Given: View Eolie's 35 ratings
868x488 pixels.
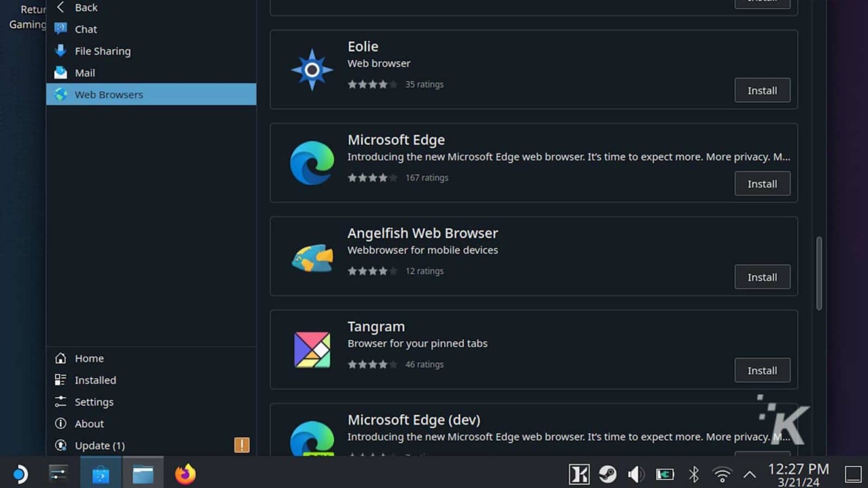Looking at the screenshot, I should pyautogui.click(x=424, y=85).
